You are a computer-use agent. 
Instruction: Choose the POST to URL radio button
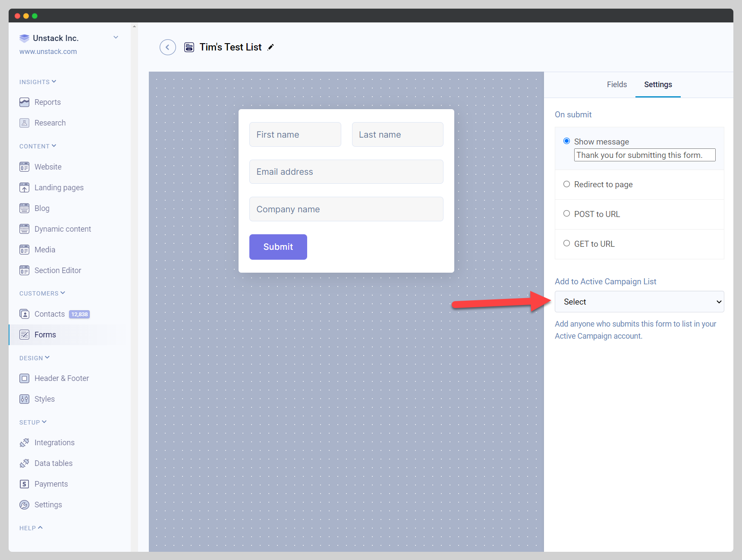click(566, 214)
